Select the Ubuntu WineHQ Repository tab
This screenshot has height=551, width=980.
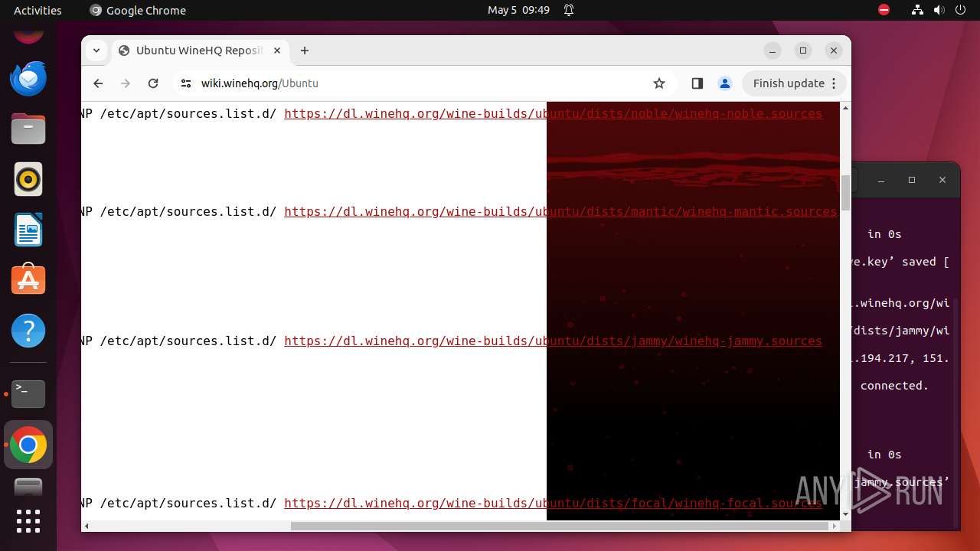(201, 51)
